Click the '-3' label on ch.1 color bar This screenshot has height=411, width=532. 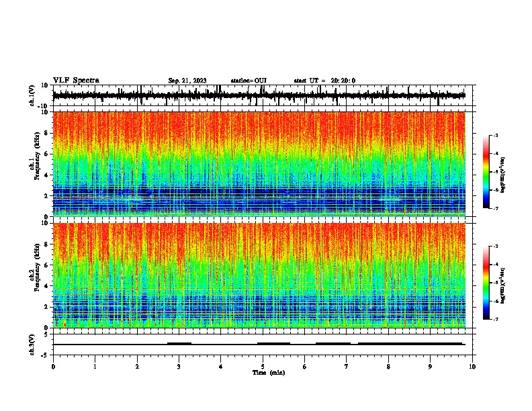(x=495, y=136)
